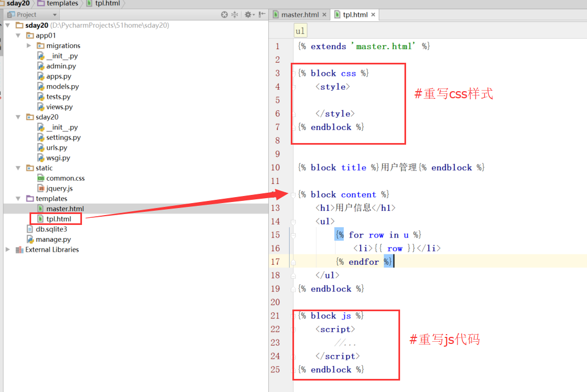Select tests.py file
Viewport: 587px width, 392px height.
coord(58,97)
